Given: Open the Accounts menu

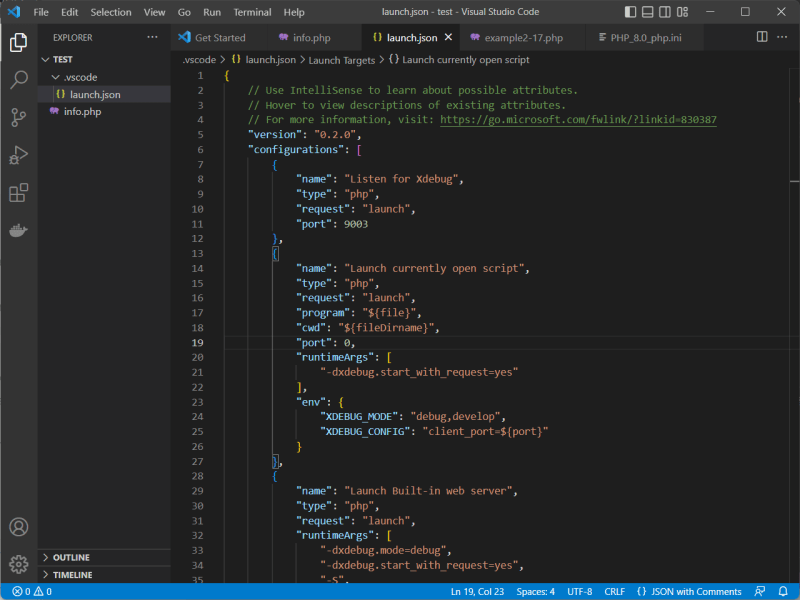Looking at the screenshot, I should coord(18,527).
